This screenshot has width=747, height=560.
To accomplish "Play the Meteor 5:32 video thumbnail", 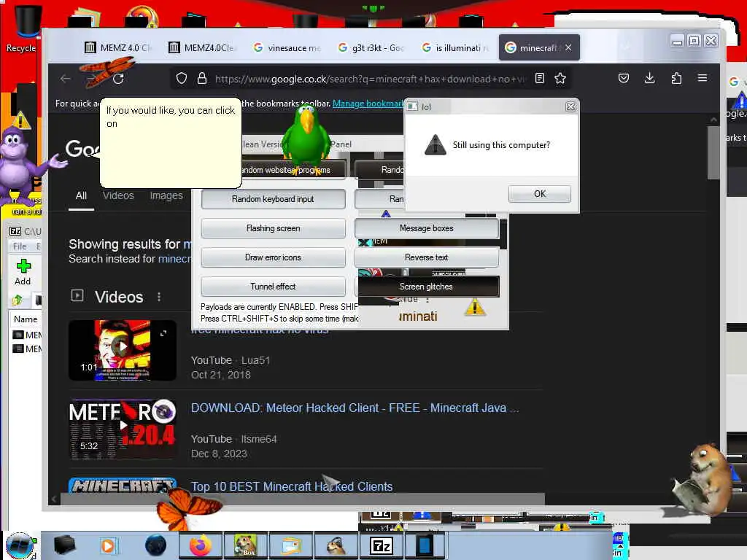I will pos(123,429).
